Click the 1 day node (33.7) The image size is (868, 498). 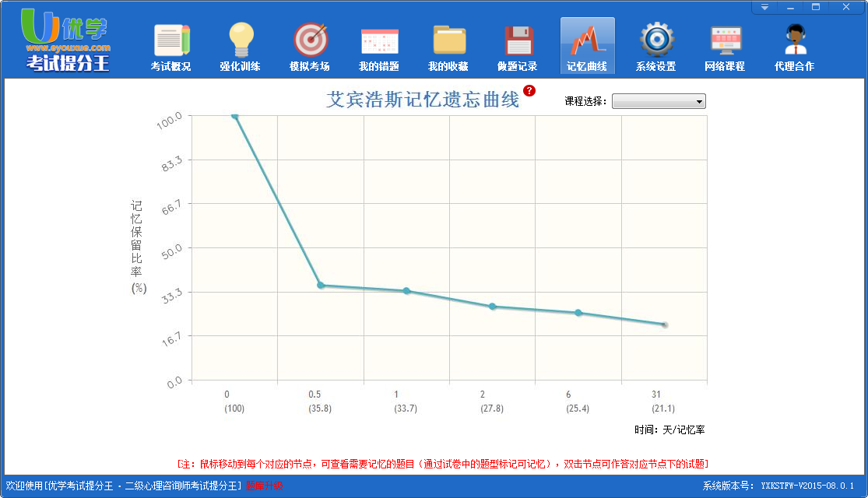pyautogui.click(x=406, y=290)
